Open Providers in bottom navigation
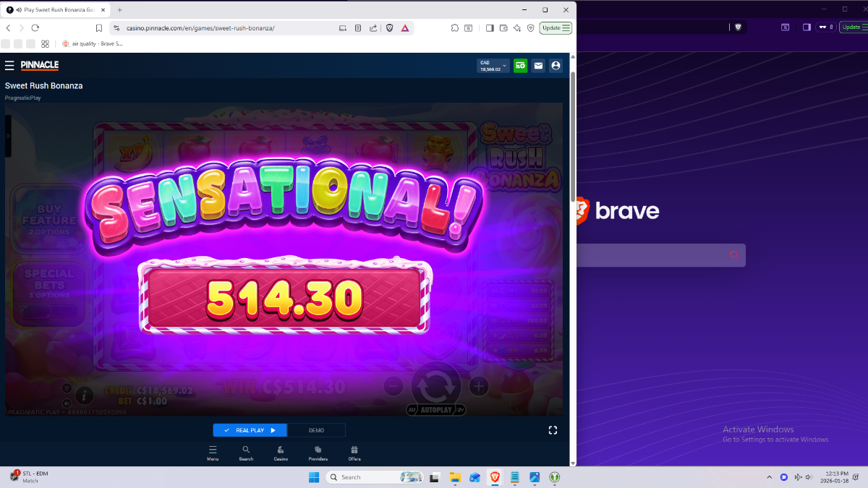This screenshot has height=488, width=868. pos(318,453)
